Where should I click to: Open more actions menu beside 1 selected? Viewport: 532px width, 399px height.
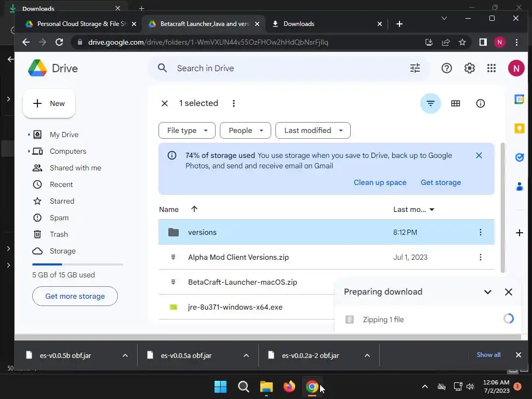tap(233, 103)
